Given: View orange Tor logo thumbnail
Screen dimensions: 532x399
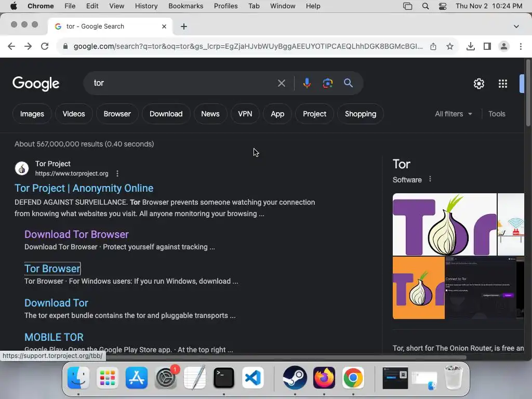Looking at the screenshot, I should (419, 288).
